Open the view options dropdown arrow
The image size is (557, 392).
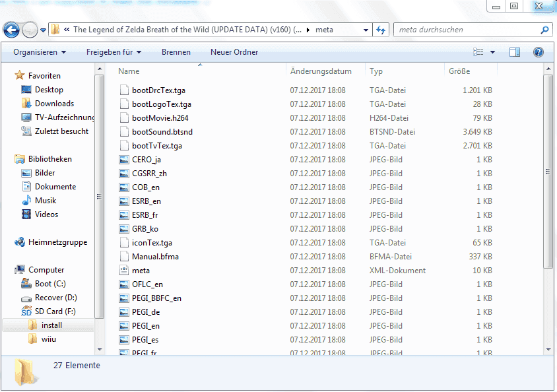[x=492, y=52]
